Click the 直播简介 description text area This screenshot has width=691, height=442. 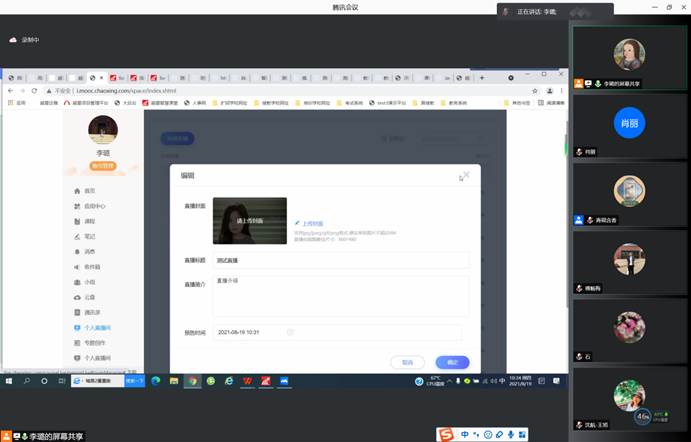[x=340, y=296]
